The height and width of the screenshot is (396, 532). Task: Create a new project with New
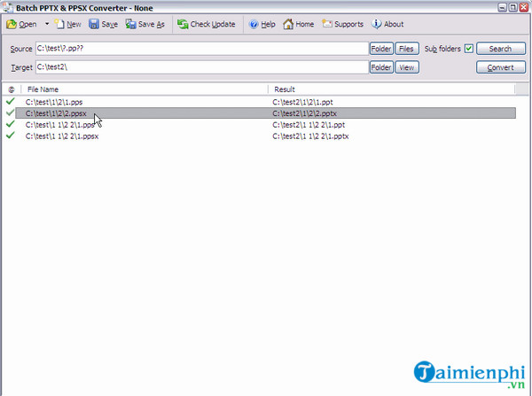[x=68, y=24]
